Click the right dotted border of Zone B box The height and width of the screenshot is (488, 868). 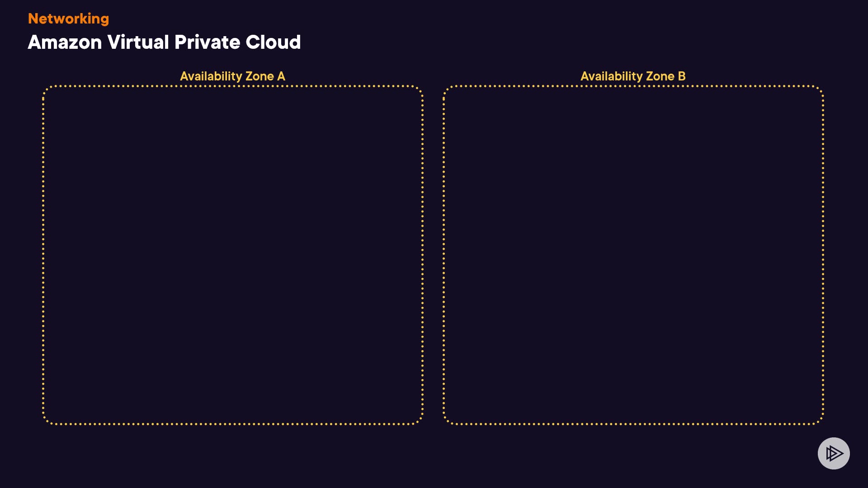[x=823, y=255]
